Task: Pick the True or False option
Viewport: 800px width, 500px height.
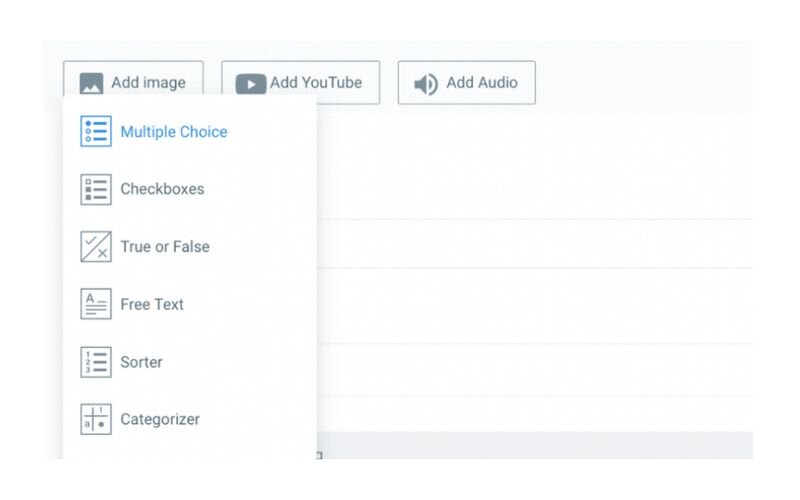Action: [x=165, y=247]
